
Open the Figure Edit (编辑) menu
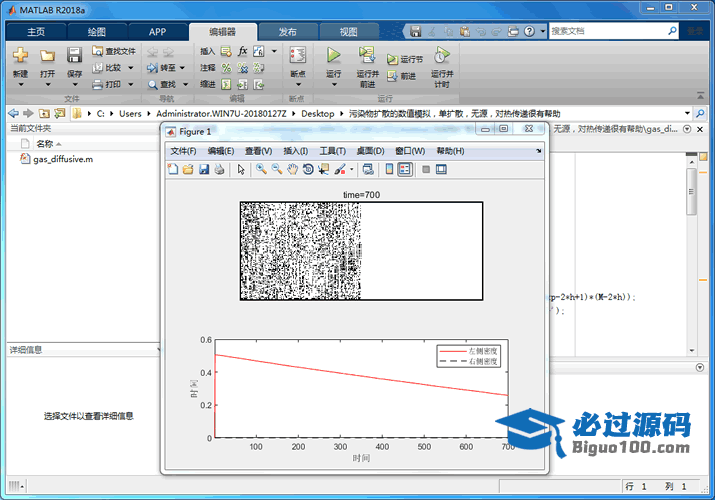221,151
